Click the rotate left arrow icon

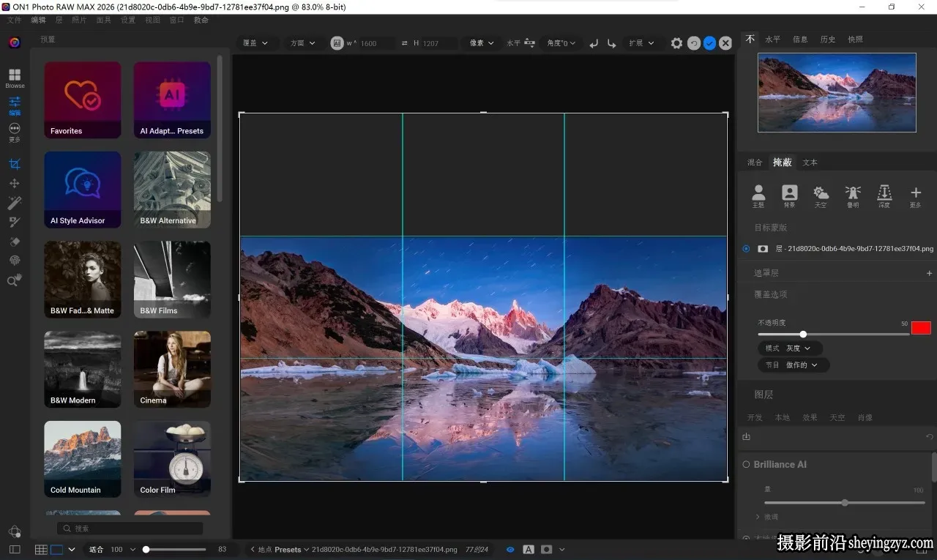pos(594,43)
